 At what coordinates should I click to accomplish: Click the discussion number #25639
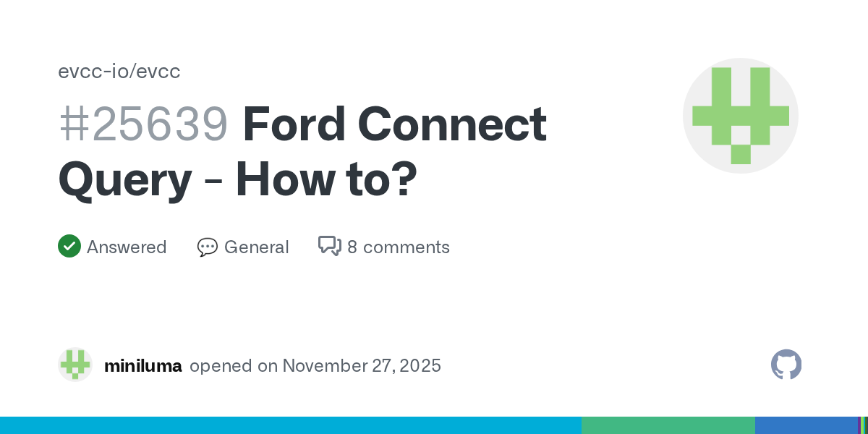(x=143, y=124)
